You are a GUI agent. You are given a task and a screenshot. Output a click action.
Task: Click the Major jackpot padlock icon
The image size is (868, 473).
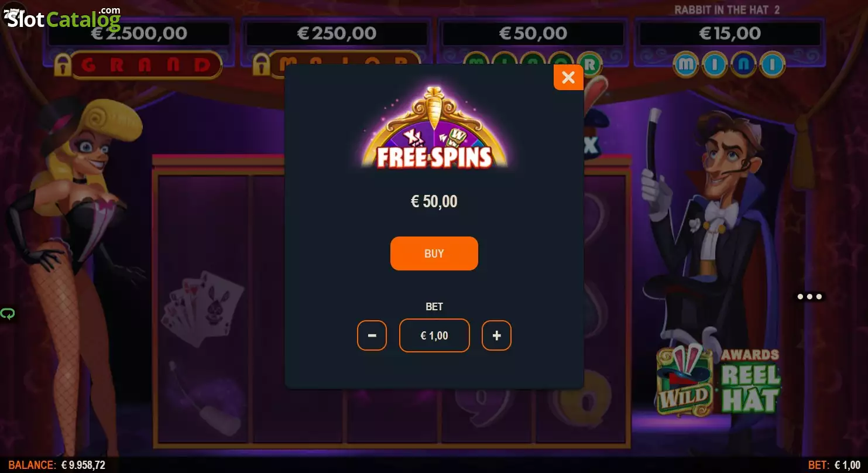(x=262, y=64)
